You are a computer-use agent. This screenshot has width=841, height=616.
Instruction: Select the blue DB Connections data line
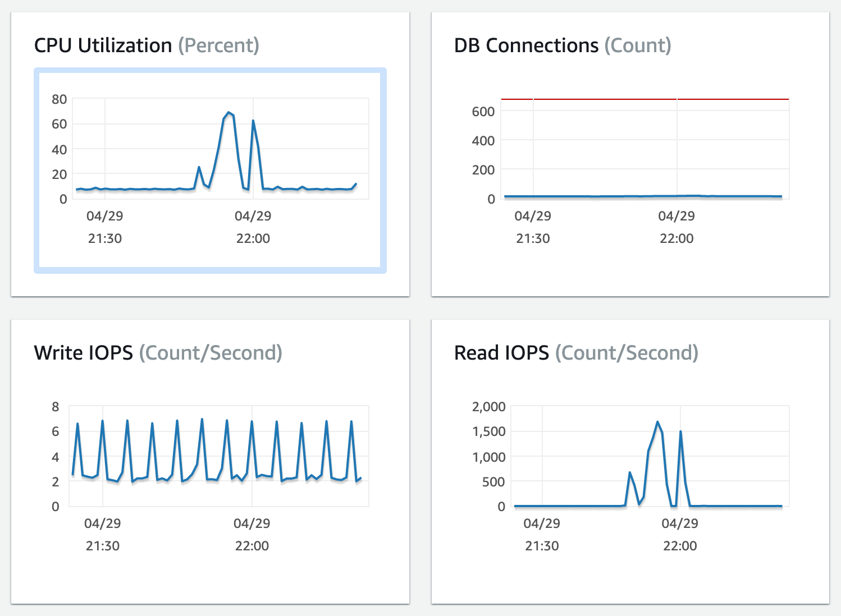tap(646, 196)
